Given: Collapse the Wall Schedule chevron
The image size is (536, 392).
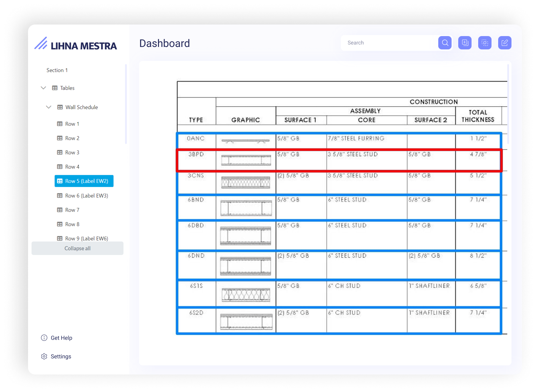Looking at the screenshot, I should pyautogui.click(x=49, y=107).
